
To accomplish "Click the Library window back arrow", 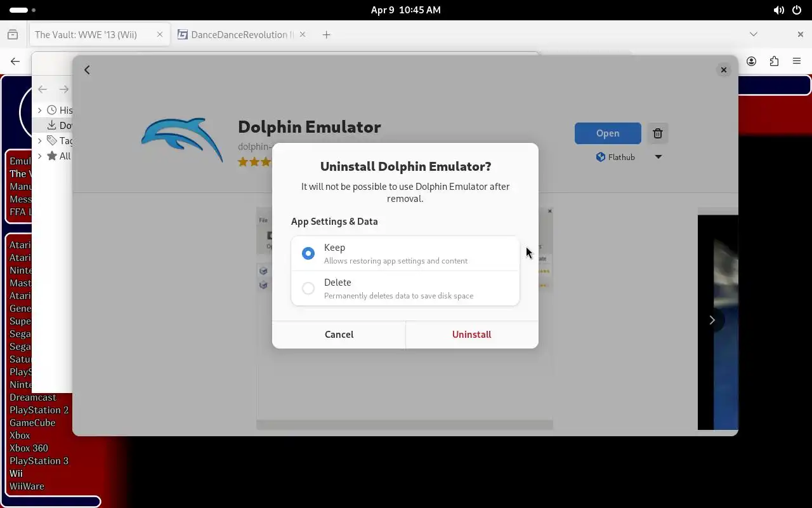I will 43,90.
